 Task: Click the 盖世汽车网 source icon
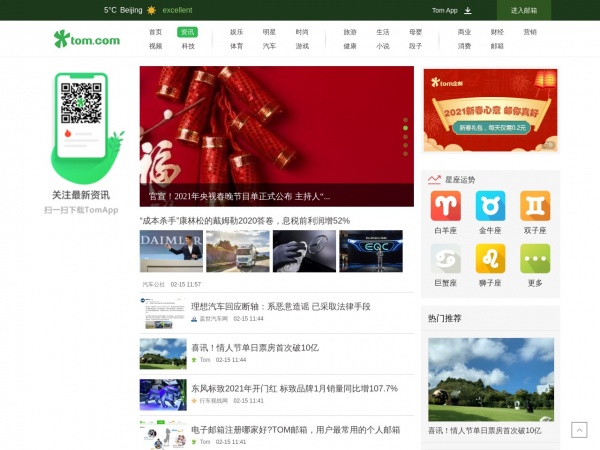(x=194, y=319)
